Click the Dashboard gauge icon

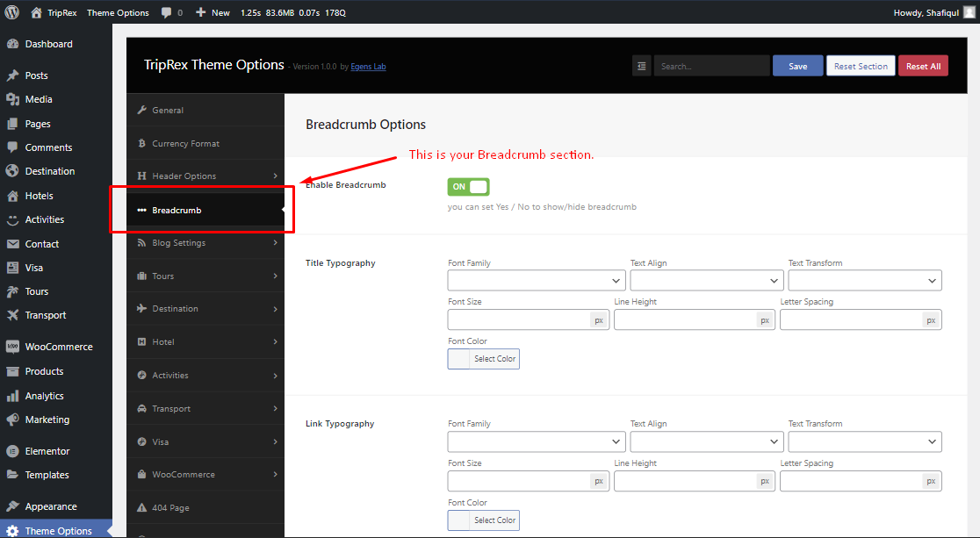coord(12,45)
